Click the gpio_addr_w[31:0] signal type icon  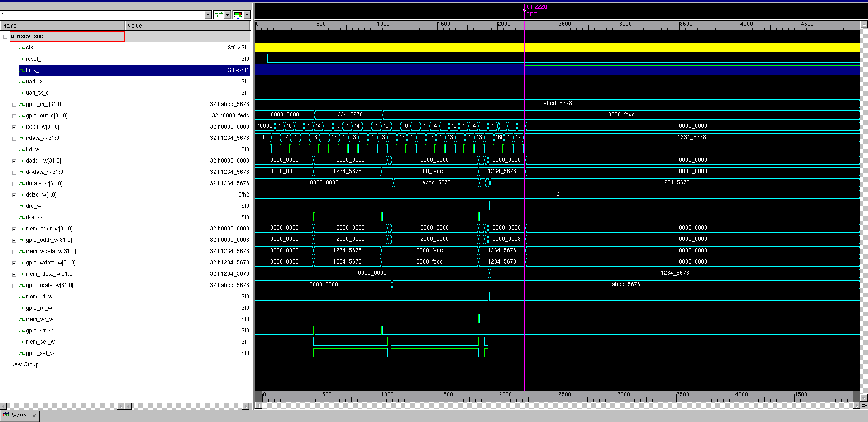[x=22, y=240]
